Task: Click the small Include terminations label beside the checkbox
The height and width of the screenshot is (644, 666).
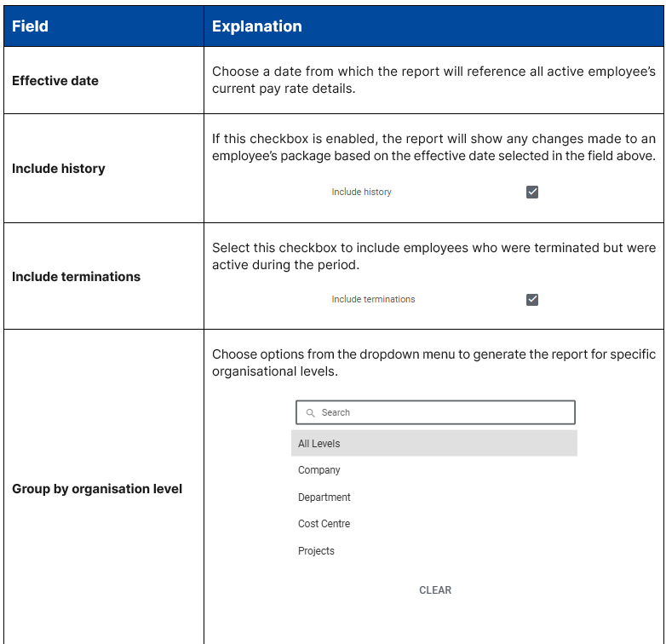Action: click(373, 300)
